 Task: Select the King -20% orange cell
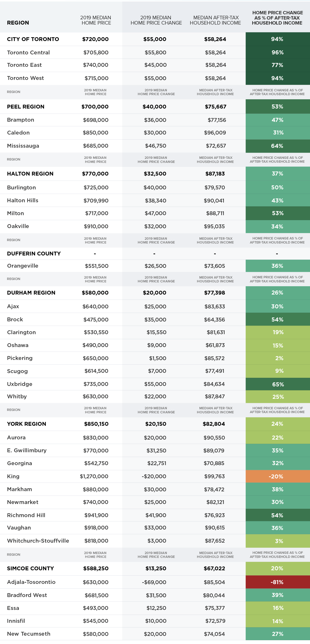point(278,476)
